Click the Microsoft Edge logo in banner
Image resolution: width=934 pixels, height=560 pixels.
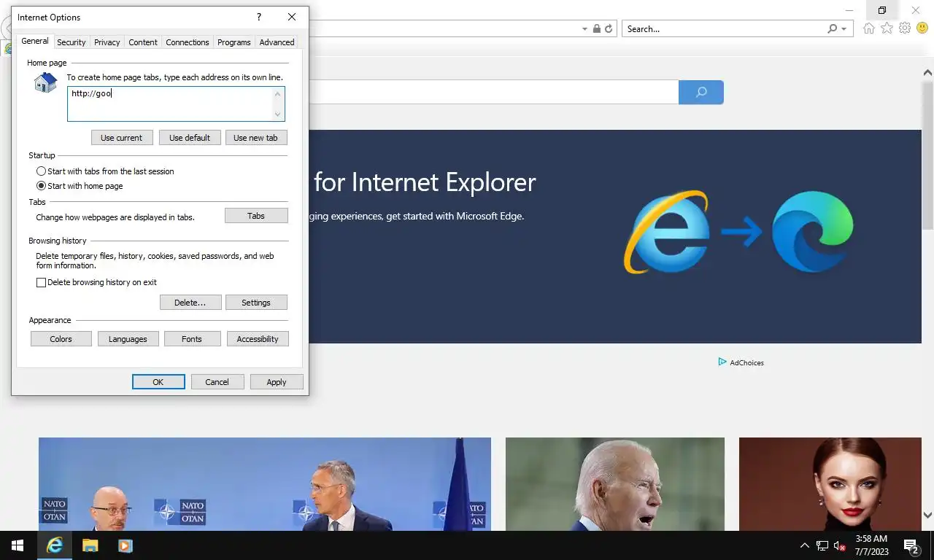(x=812, y=232)
